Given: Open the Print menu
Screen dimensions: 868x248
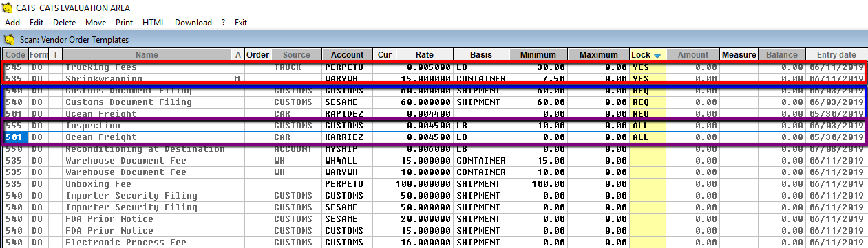Looking at the screenshot, I should click(124, 22).
